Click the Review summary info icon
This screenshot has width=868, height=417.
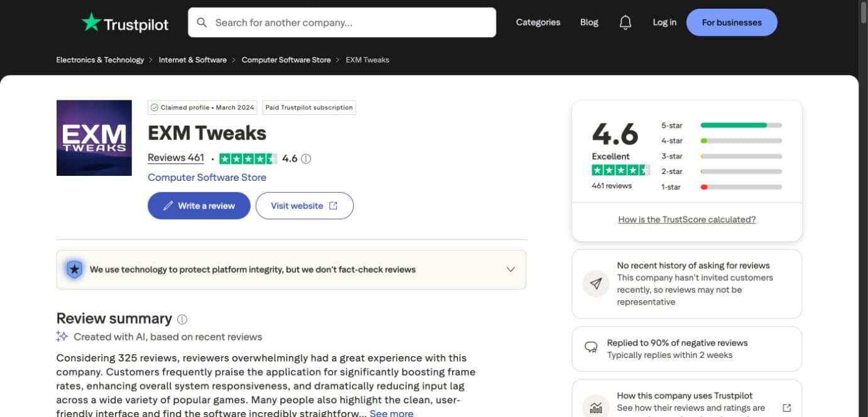[182, 319]
